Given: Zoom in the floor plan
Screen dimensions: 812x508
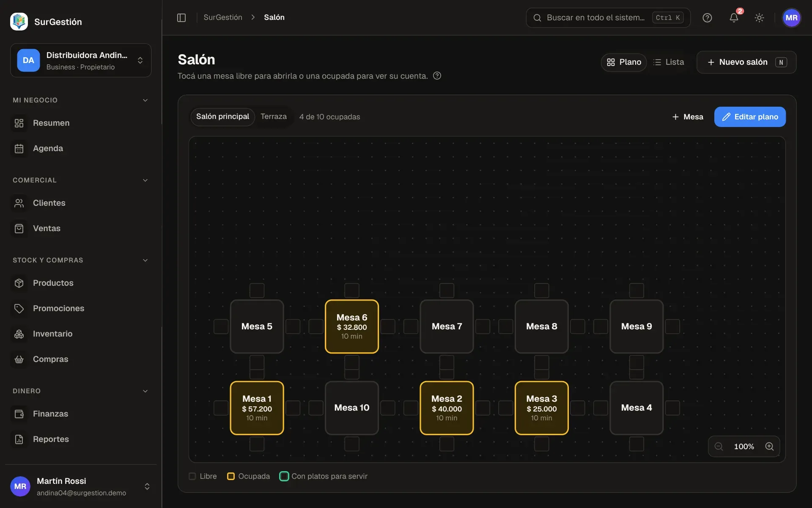Looking at the screenshot, I should 769,446.
